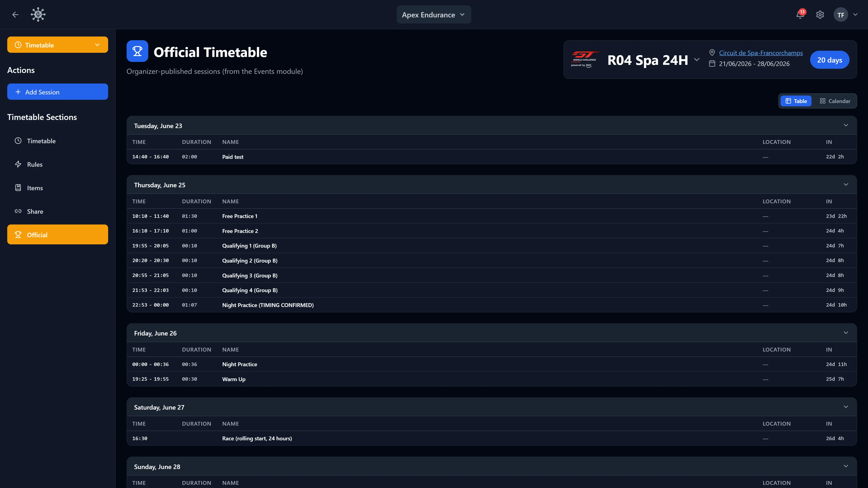Click the Add Session button
Image resolution: width=868 pixels, height=488 pixels.
pos(58,92)
